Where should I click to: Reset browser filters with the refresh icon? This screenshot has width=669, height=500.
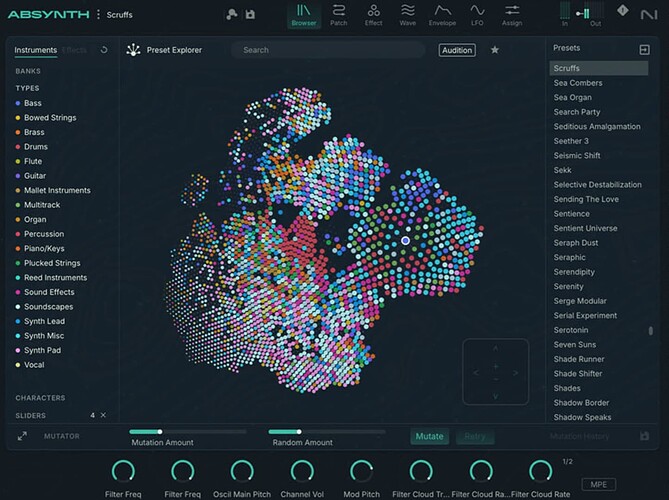tap(104, 50)
